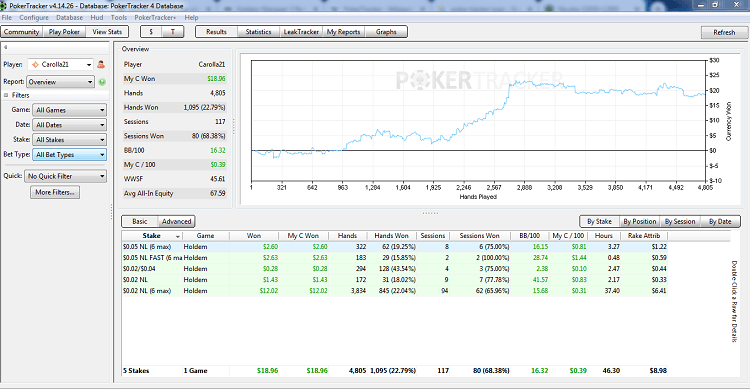Screen dimensions: 750x389
Task: Click the player profile icon next to Carolla21
Action: [x=101, y=64]
